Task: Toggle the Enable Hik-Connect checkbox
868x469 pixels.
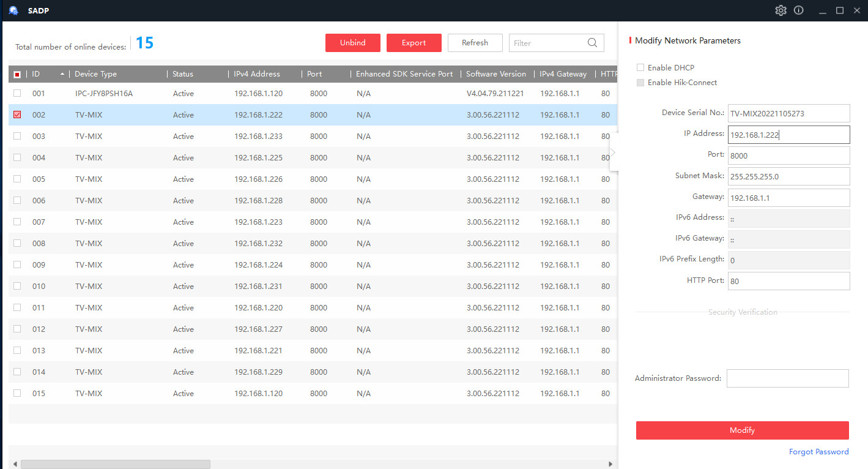Action: point(640,82)
